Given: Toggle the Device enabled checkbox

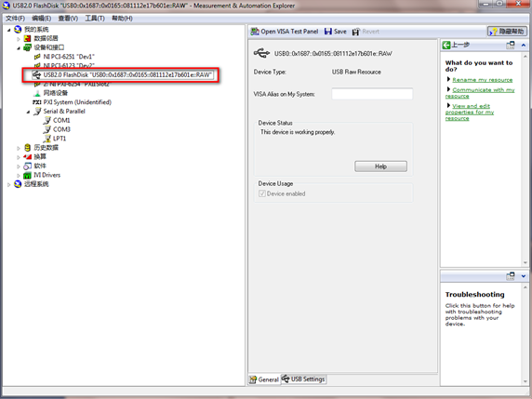Looking at the screenshot, I should (262, 193).
